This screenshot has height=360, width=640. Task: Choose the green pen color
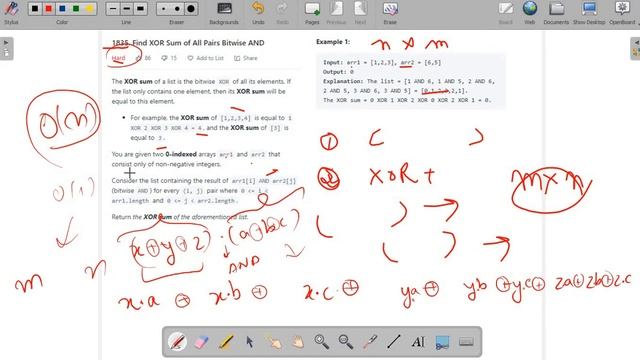tap(76, 9)
